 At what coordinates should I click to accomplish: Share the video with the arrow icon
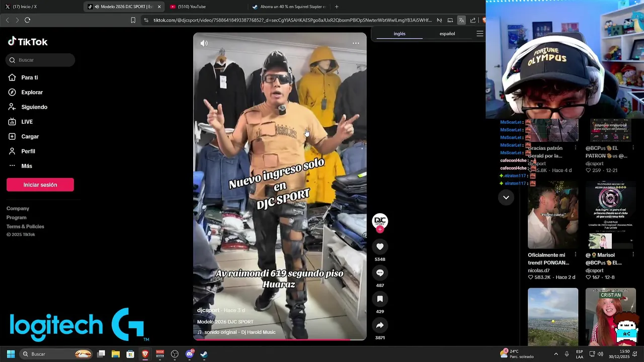click(x=380, y=325)
